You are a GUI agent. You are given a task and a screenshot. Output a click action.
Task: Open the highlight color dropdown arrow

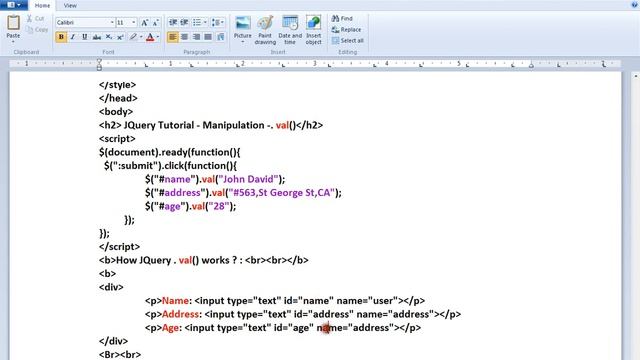(x=141, y=37)
